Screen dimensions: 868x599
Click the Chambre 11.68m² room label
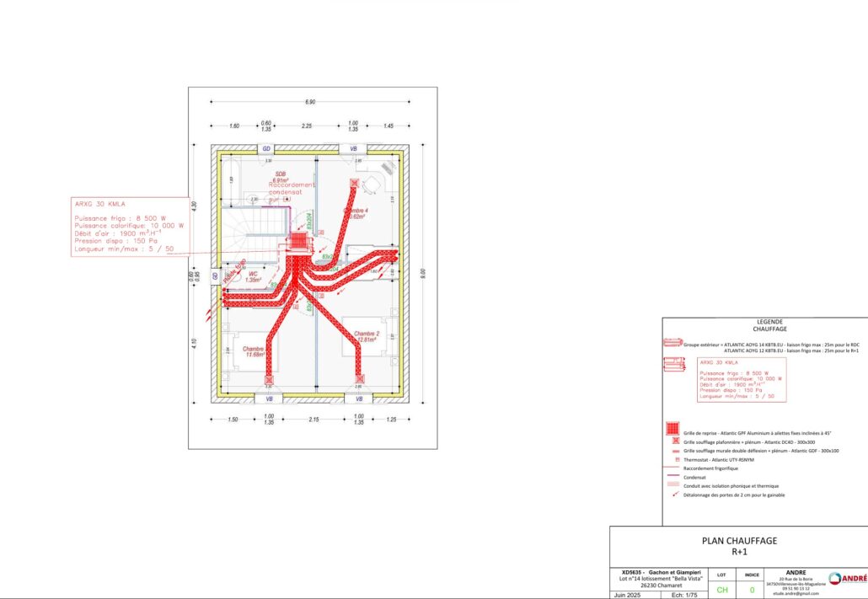(x=254, y=351)
